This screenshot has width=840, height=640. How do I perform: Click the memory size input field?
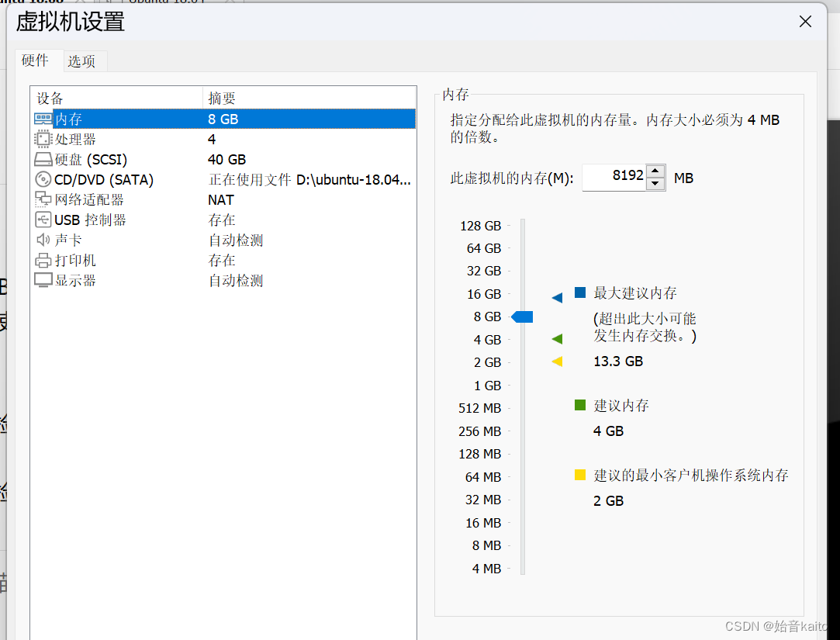pos(613,178)
